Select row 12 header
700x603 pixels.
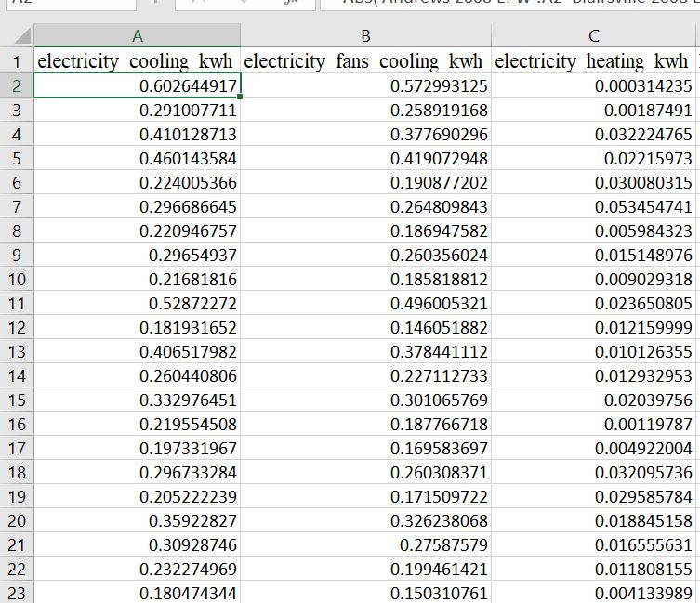[17, 328]
